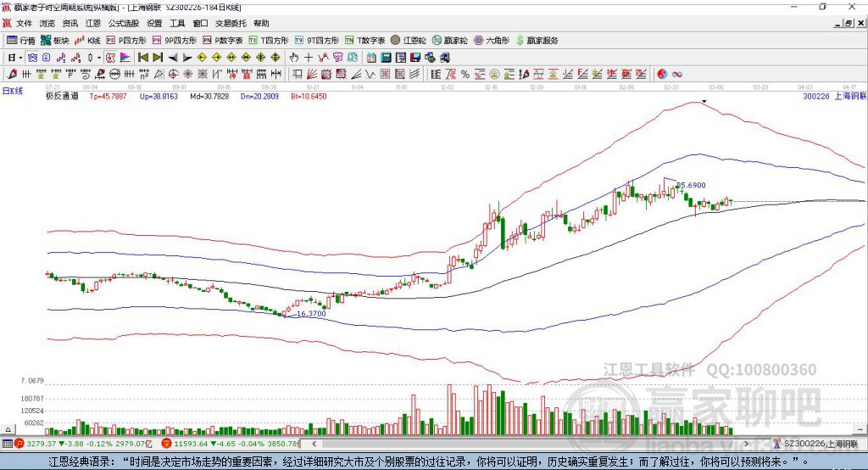Select the rectangle drawing tool
This screenshot has width=868, height=470.
[298, 75]
